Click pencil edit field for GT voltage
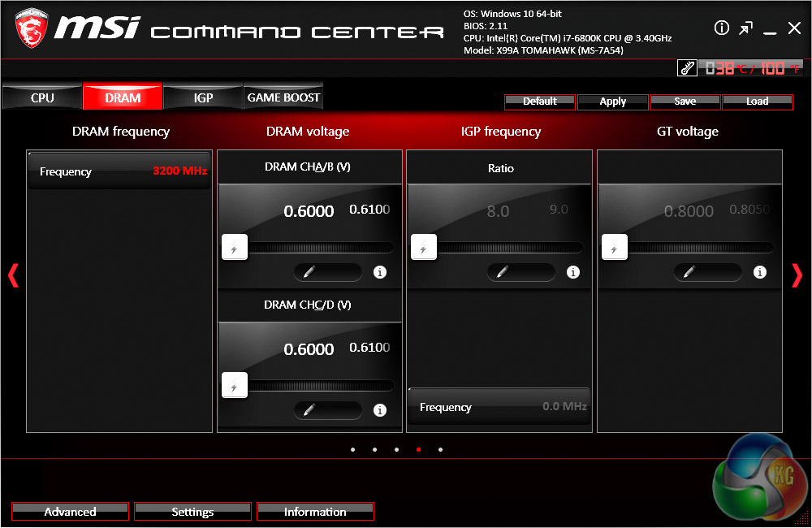Viewport: 812px width, 528px height. click(x=707, y=272)
